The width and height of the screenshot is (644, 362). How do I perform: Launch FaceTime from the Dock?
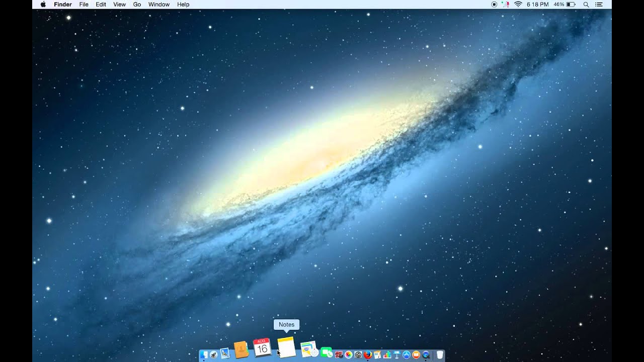click(326, 353)
